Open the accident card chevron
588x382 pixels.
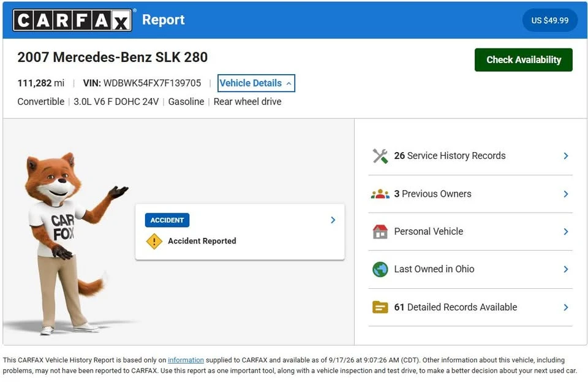(333, 220)
